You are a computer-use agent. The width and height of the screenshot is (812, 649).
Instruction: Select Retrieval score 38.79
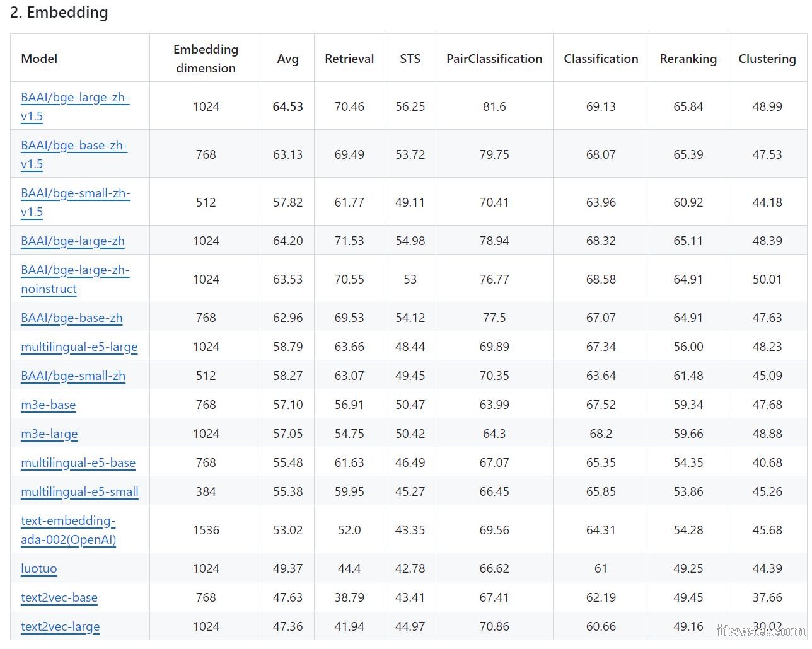point(349,597)
